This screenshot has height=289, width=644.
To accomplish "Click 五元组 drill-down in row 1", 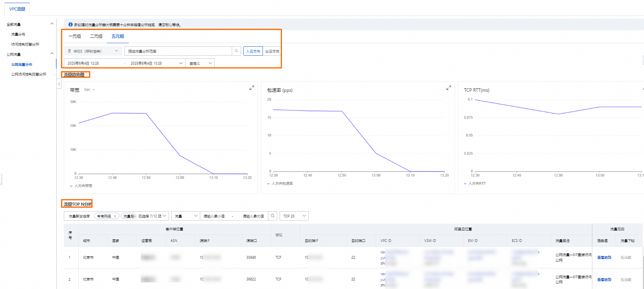I will (x=626, y=257).
